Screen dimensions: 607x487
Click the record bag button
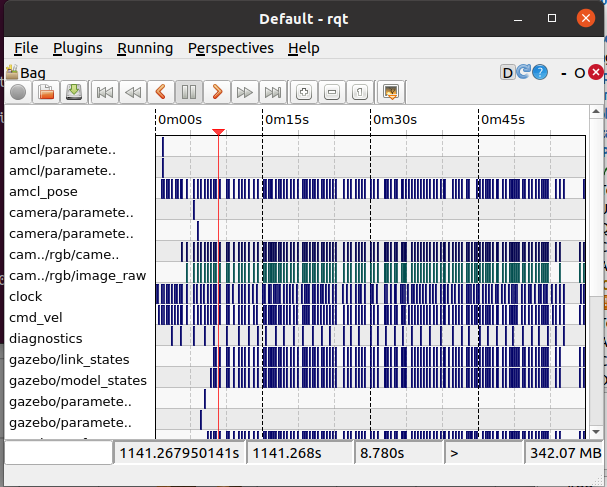[x=18, y=92]
